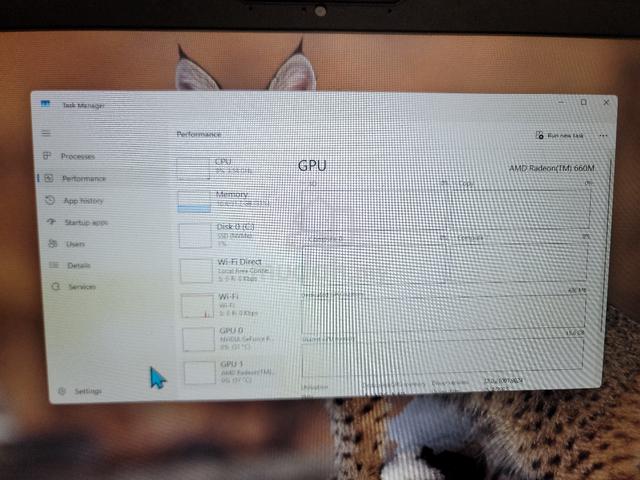Open the Copy engine graph dropdown
Image resolution: width=640 pixels, height=480 pixels.
coord(464,184)
